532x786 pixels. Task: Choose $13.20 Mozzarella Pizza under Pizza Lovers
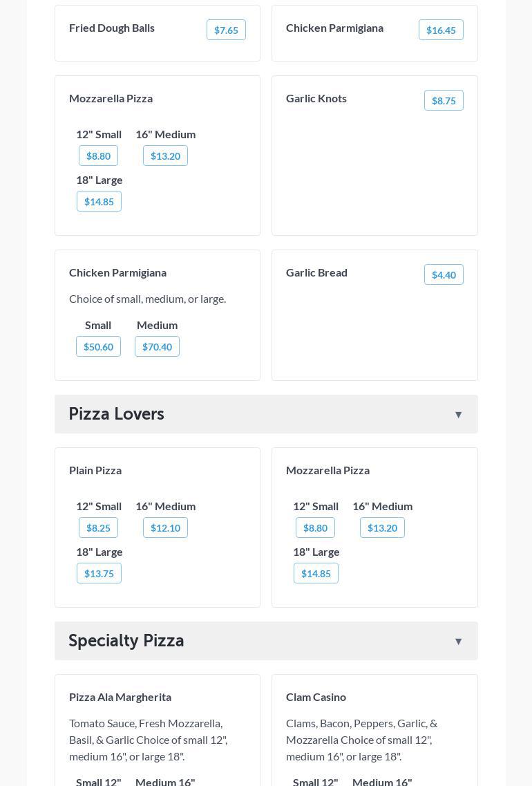pos(382,527)
